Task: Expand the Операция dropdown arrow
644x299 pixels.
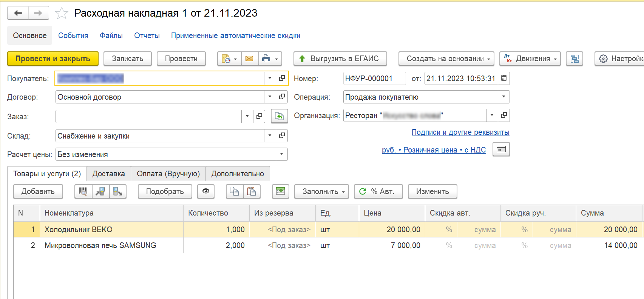Action: point(503,97)
